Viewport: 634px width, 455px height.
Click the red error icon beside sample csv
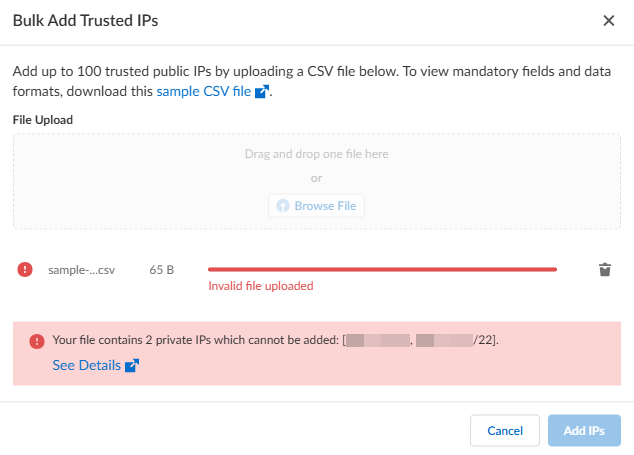click(25, 269)
